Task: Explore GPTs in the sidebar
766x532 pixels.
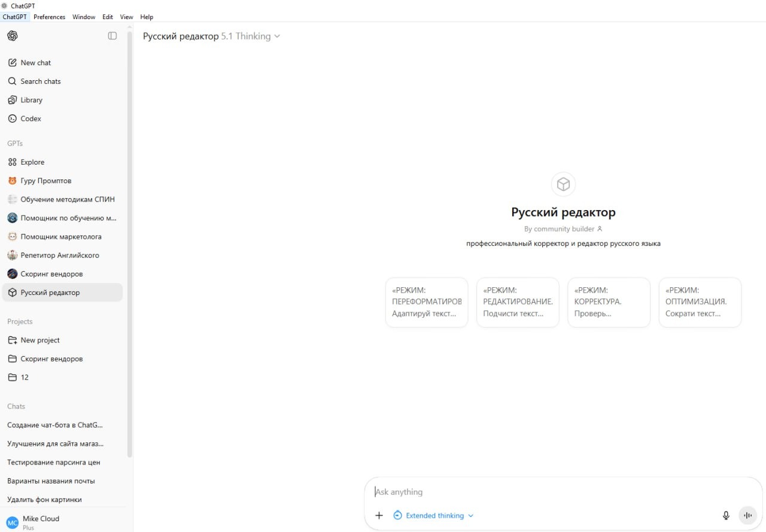Action: 32,162
